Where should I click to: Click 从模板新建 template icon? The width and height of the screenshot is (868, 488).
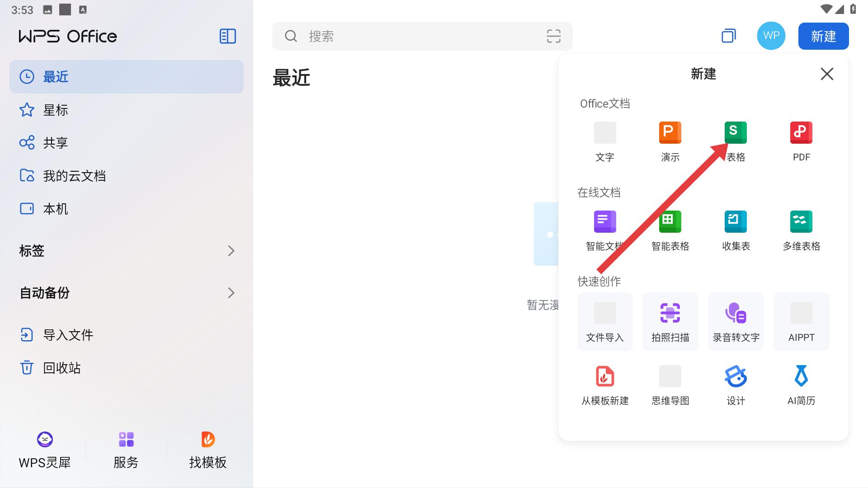(605, 377)
